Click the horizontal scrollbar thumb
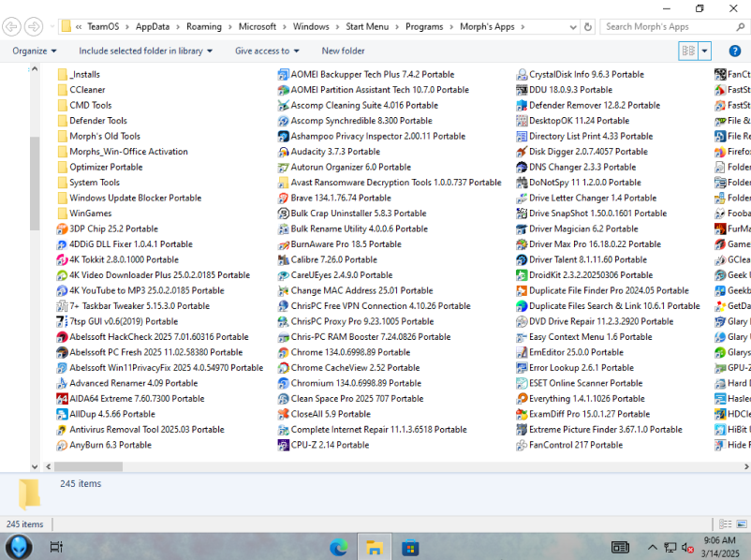Screen dimensions: 751x560 point(88,466)
